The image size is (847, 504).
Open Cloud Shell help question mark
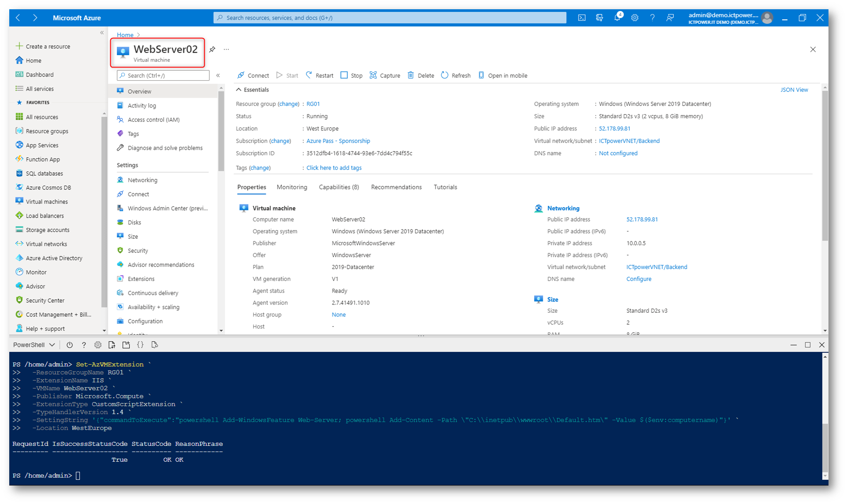pyautogui.click(x=84, y=345)
